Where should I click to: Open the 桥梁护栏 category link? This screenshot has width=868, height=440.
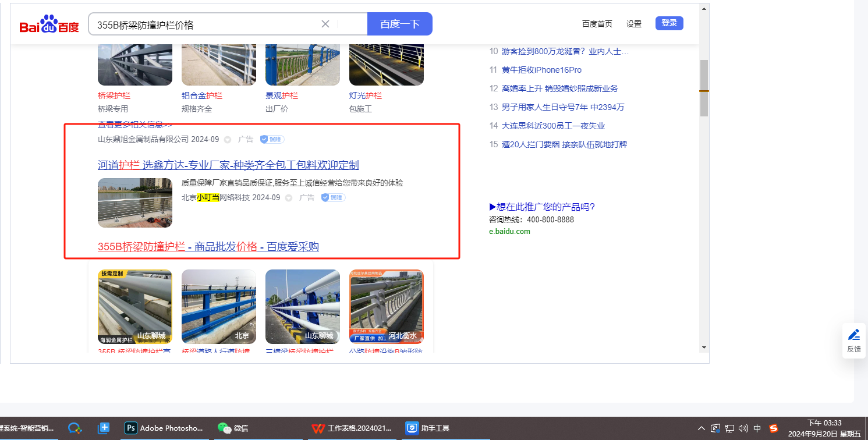pos(114,95)
